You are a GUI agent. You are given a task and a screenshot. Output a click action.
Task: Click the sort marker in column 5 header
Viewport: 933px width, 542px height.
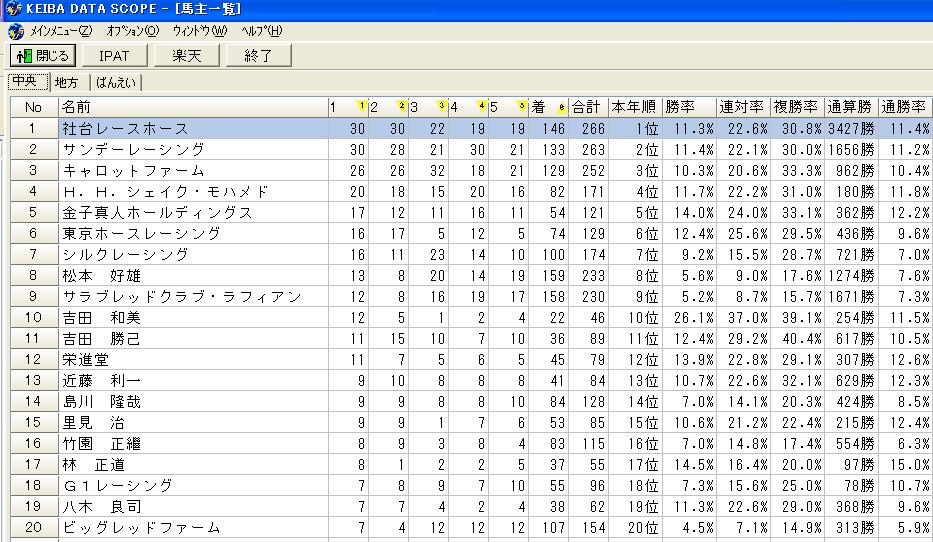coord(522,106)
